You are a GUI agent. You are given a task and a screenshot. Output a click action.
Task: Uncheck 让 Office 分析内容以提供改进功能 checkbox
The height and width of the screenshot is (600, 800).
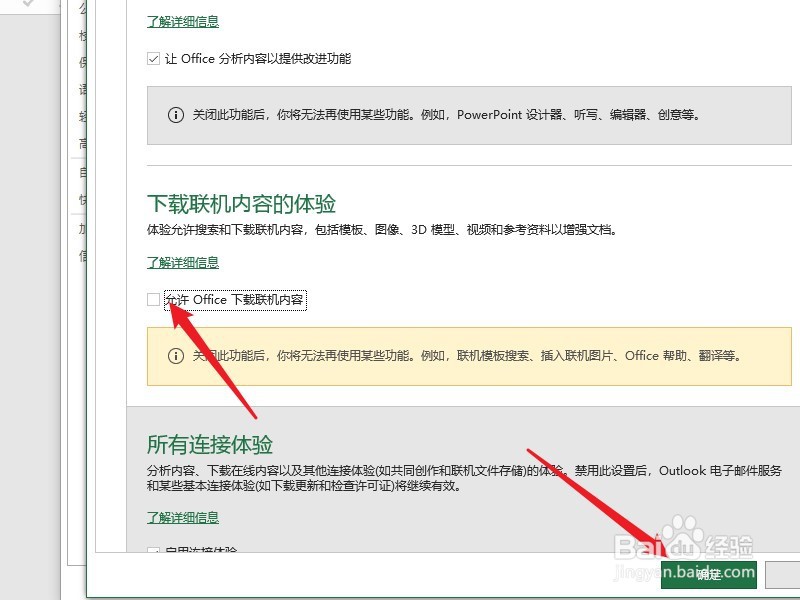(154, 59)
